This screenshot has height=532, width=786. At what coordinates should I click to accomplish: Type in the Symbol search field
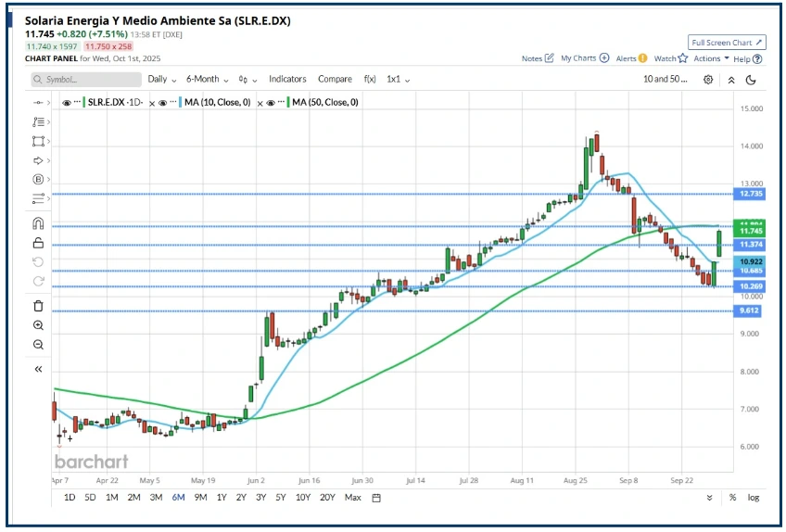[x=86, y=80]
